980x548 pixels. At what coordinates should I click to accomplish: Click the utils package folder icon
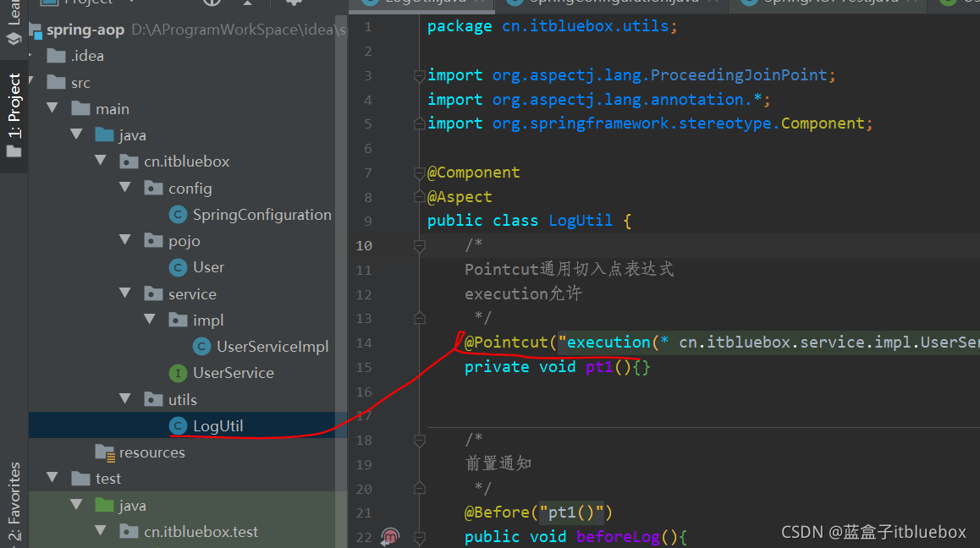coord(153,399)
